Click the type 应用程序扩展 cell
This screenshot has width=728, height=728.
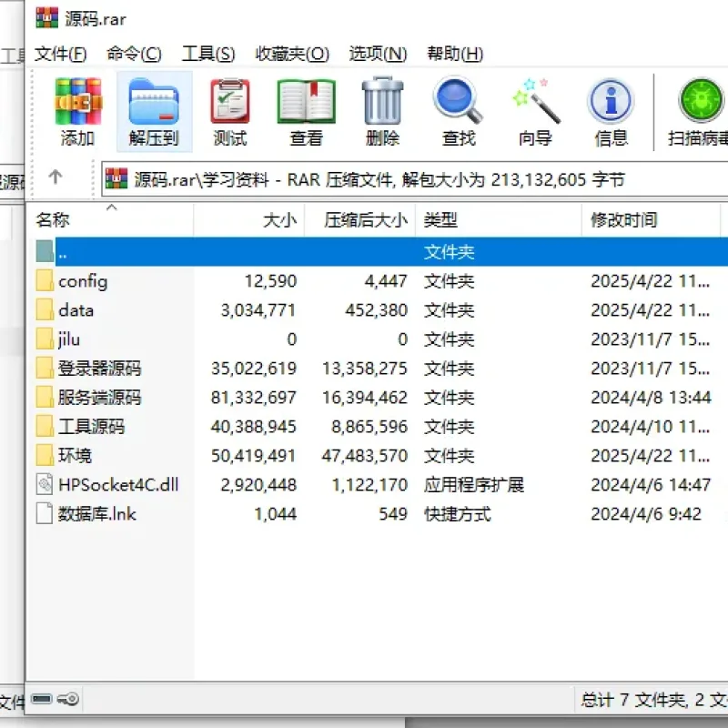tap(473, 485)
